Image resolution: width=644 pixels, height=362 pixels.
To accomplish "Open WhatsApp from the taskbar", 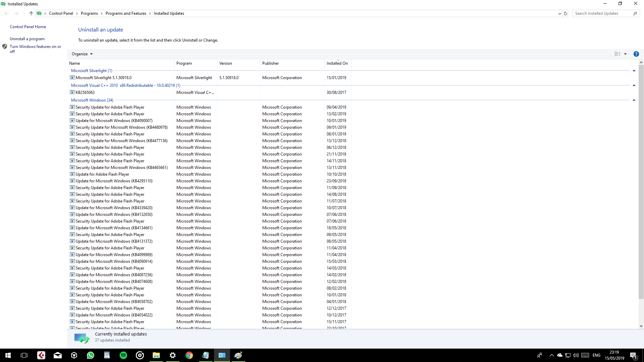I will coord(91,355).
